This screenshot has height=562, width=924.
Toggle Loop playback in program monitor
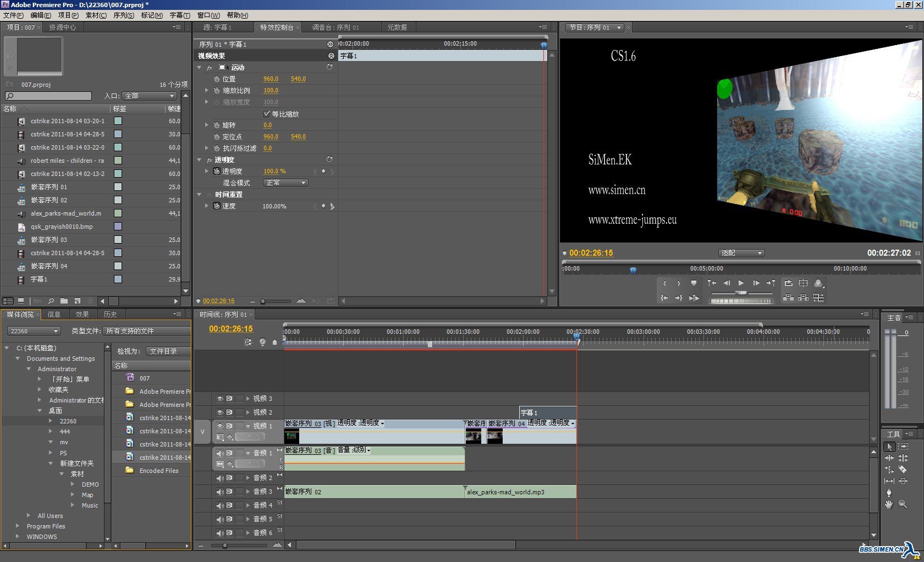789,283
